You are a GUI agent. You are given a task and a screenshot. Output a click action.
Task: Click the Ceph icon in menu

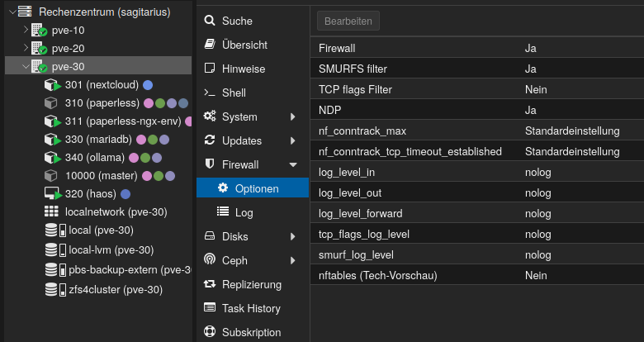(209, 260)
